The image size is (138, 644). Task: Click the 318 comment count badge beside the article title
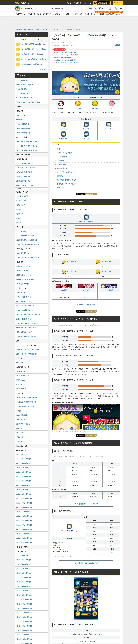[x=117, y=45]
